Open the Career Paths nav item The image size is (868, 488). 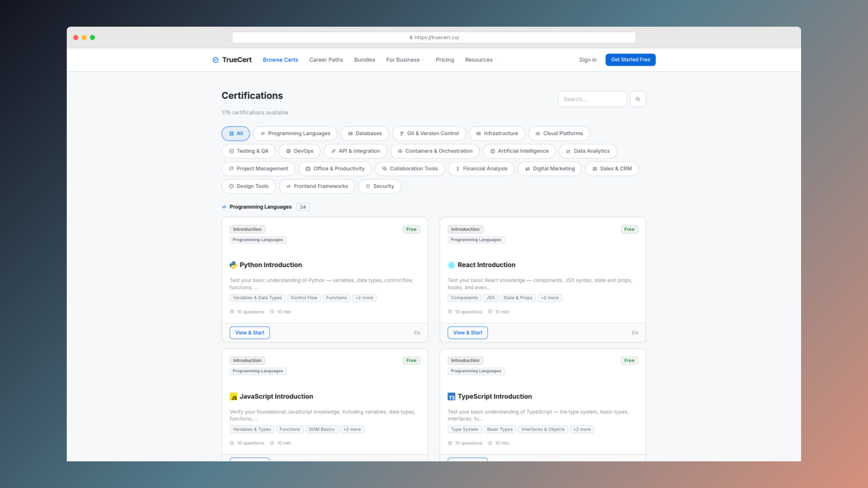326,60
